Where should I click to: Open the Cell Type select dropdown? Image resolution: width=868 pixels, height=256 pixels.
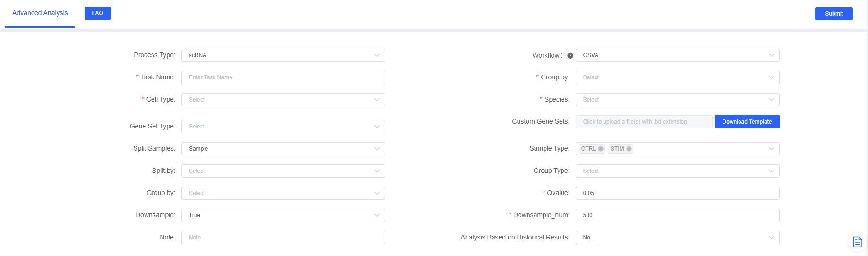coord(283,100)
